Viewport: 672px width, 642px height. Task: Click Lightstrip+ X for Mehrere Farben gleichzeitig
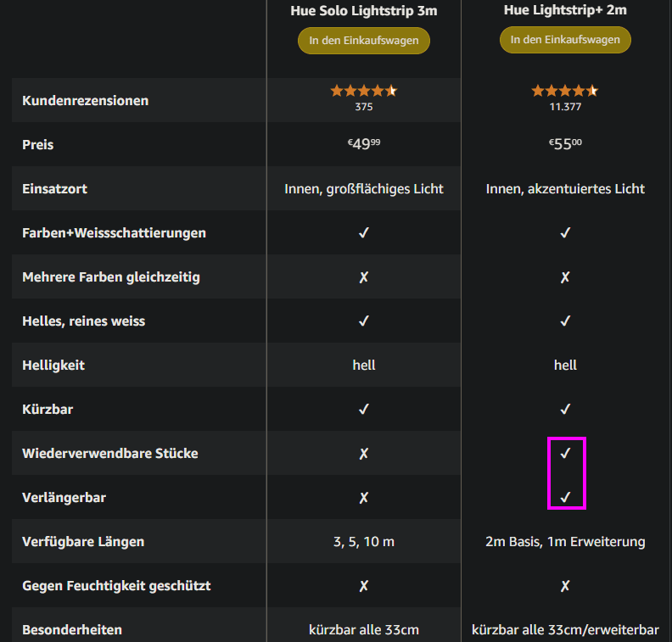(x=565, y=277)
